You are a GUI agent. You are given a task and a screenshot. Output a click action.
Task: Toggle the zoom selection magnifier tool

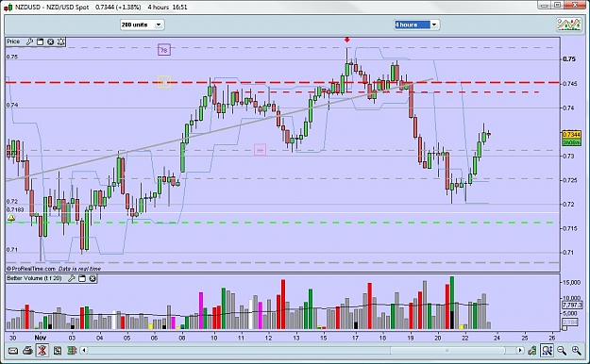(x=547, y=351)
